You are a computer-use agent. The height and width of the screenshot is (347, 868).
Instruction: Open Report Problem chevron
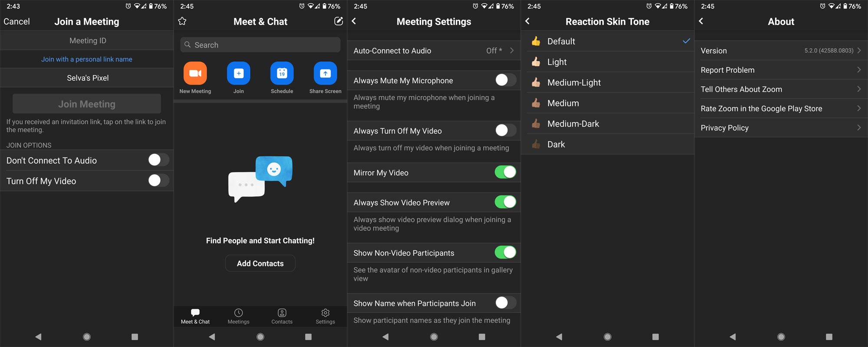pyautogui.click(x=859, y=70)
